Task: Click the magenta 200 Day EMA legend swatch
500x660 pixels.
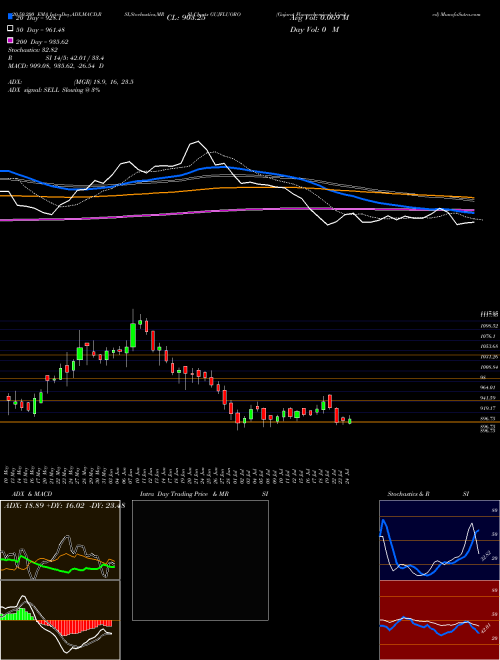Action: (10, 40)
